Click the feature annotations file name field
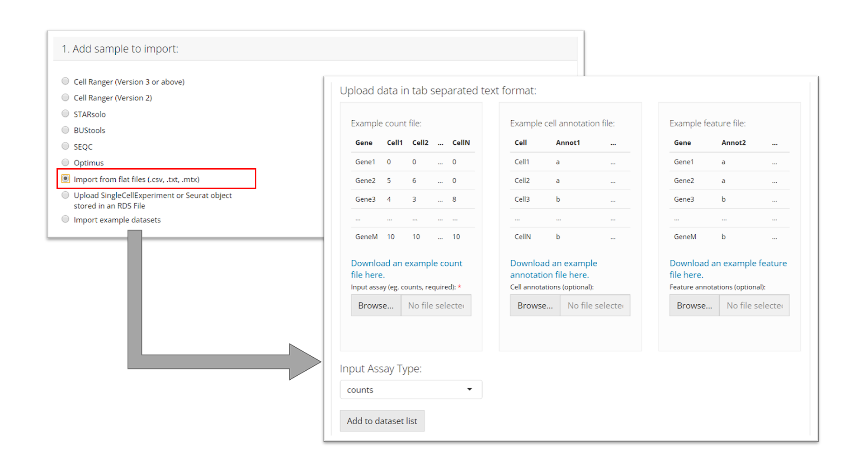 (x=754, y=306)
